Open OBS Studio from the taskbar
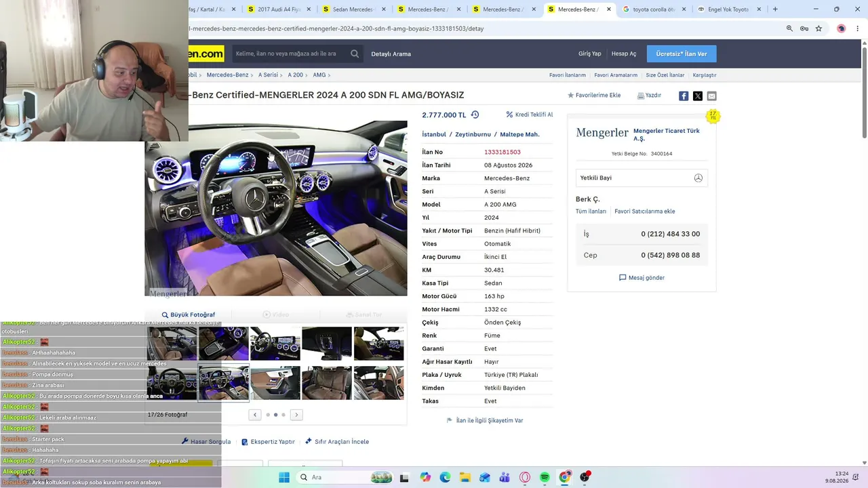The width and height of the screenshot is (868, 488). (x=585, y=477)
